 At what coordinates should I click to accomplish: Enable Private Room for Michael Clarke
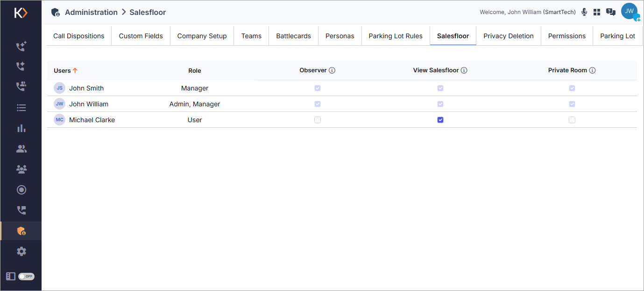pos(572,120)
